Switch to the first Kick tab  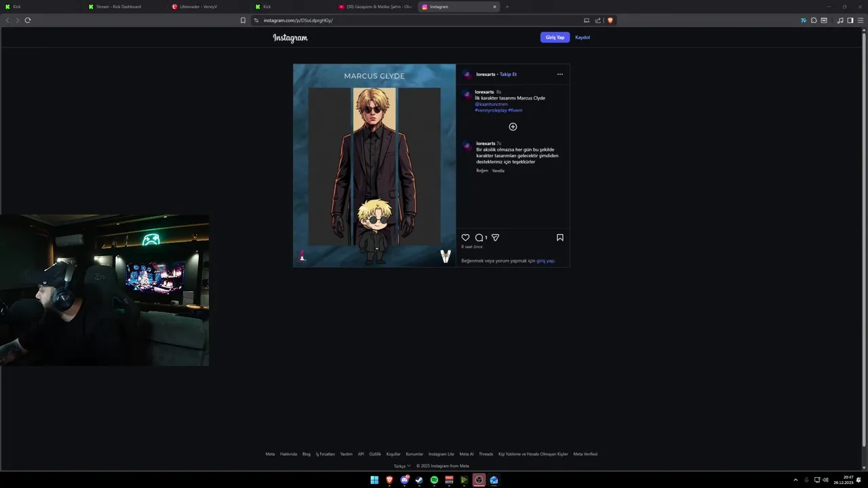click(x=41, y=7)
